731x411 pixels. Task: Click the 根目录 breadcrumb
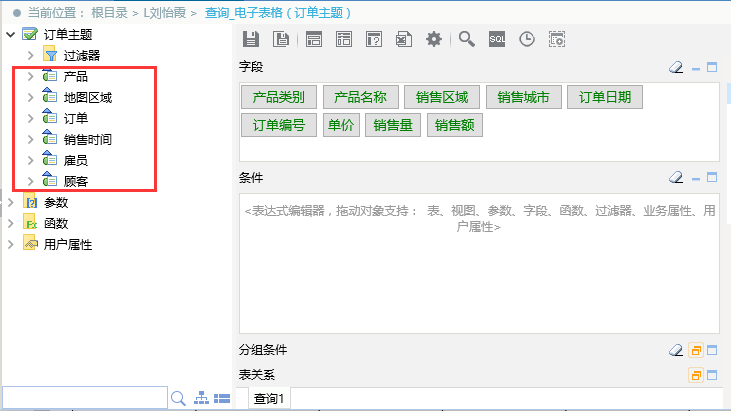click(110, 13)
